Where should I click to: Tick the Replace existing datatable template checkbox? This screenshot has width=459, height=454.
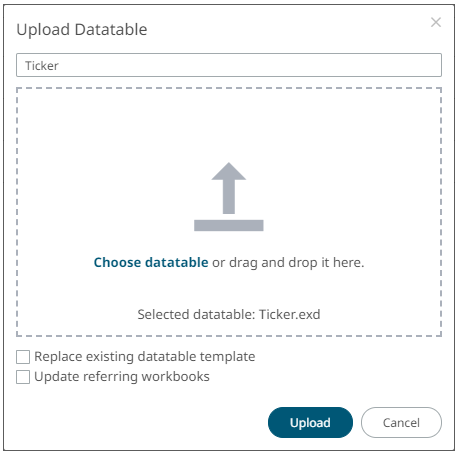[23, 357]
